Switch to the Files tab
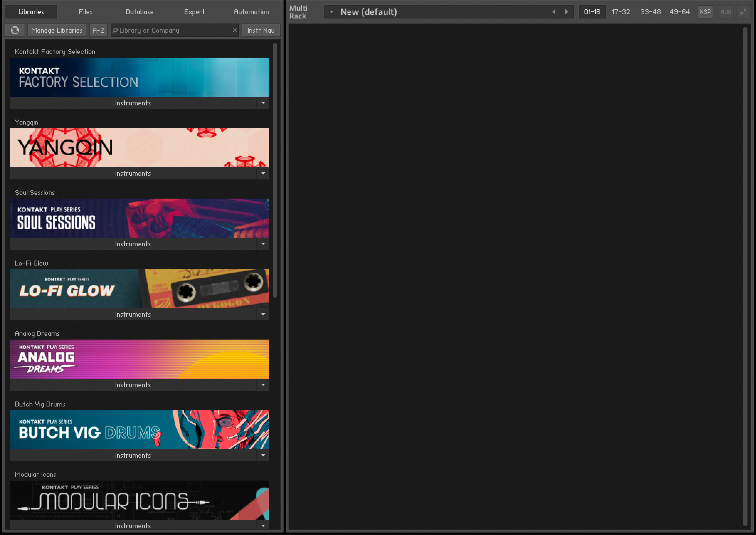 pyautogui.click(x=85, y=12)
